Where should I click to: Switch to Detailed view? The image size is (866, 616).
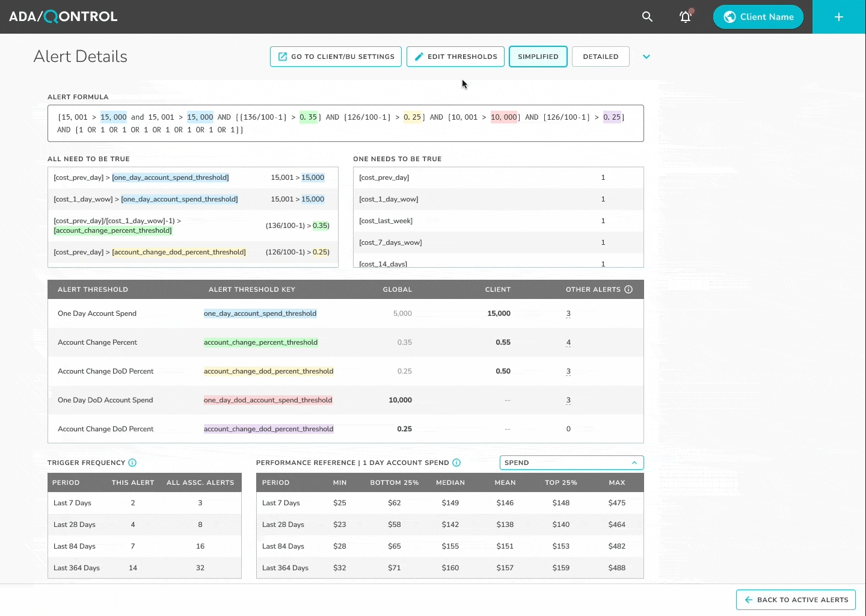coord(601,57)
